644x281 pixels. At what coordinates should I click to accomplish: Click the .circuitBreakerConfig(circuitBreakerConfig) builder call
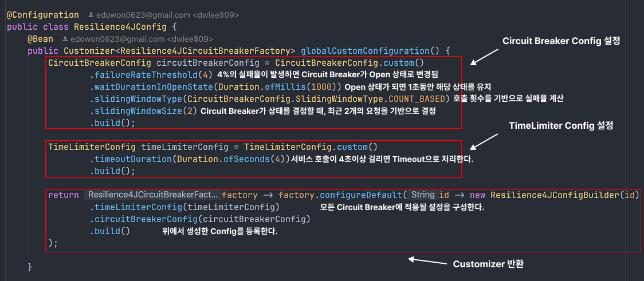click(x=200, y=219)
